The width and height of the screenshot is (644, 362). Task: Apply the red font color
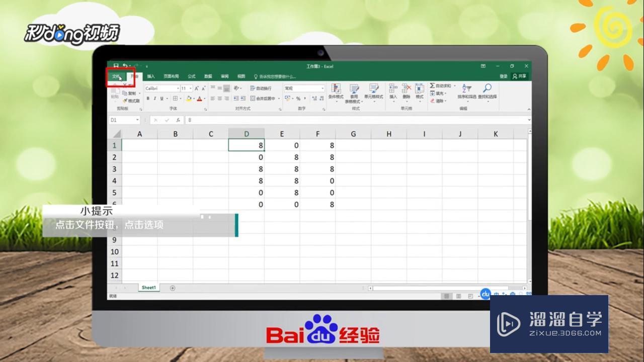pos(199,99)
